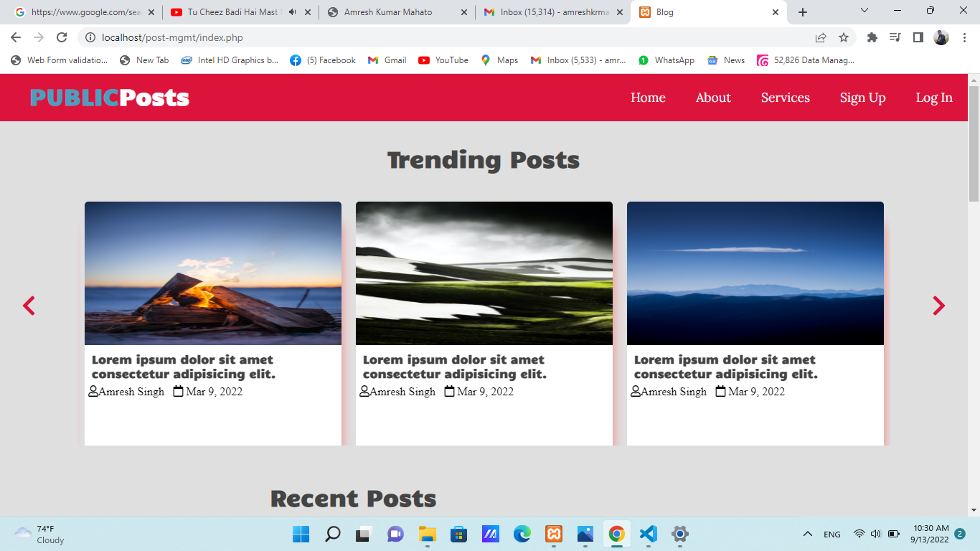The height and width of the screenshot is (551, 980).
Task: Reload the page with the refresh icon
Action: (62, 37)
